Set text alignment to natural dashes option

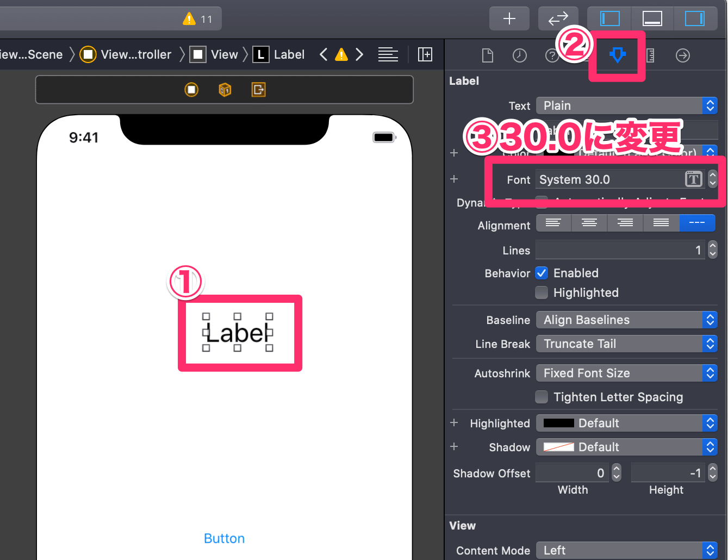pyautogui.click(x=697, y=223)
